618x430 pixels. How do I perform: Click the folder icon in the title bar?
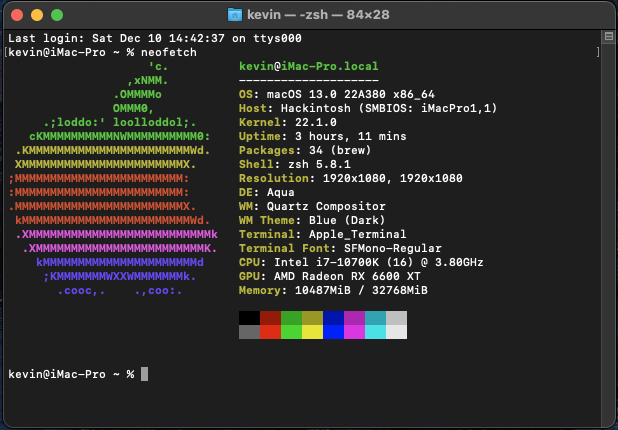coord(235,15)
